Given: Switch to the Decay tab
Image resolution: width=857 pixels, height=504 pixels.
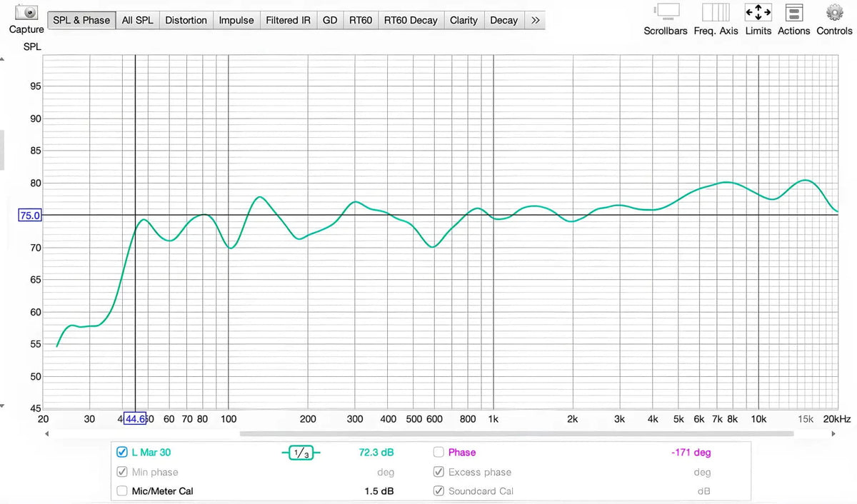Looking at the screenshot, I should pyautogui.click(x=503, y=20).
